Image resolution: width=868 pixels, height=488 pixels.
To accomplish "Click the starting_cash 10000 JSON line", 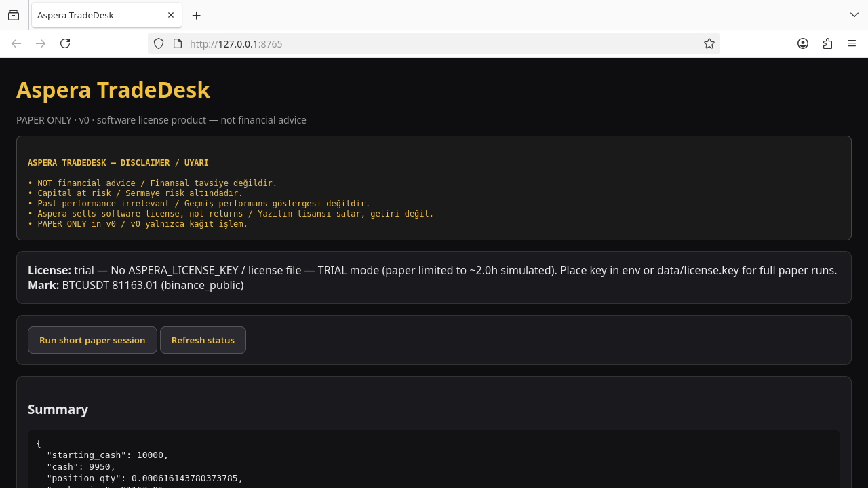I will click(107, 455).
